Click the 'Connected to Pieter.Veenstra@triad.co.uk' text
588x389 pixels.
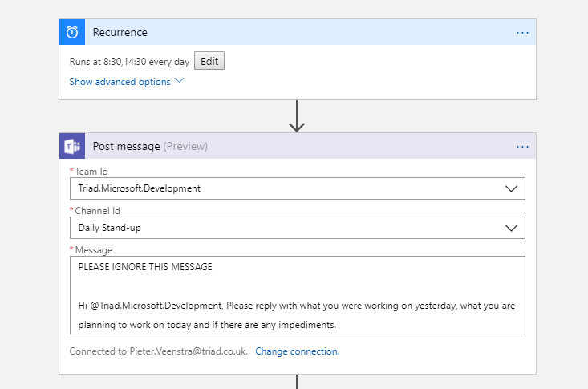pos(159,351)
